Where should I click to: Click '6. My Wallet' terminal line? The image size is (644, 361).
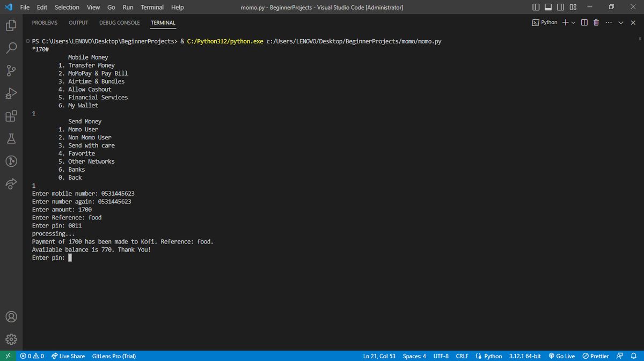78,106
